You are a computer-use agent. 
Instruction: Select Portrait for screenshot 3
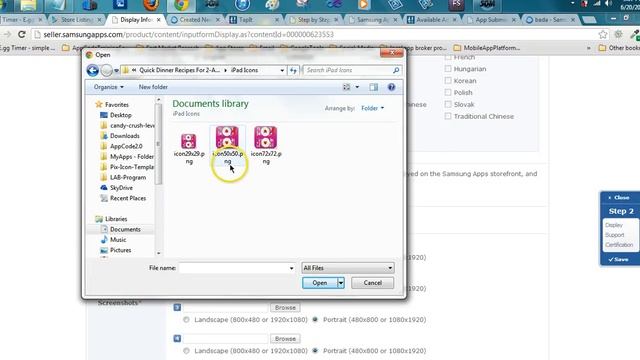(315, 320)
